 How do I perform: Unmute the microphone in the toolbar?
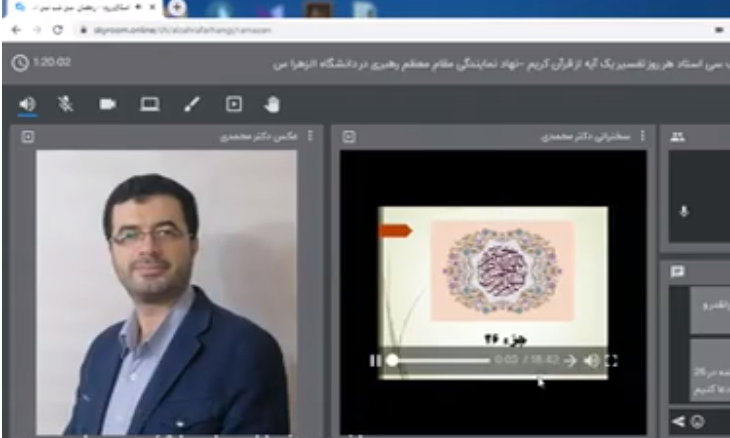[65, 104]
